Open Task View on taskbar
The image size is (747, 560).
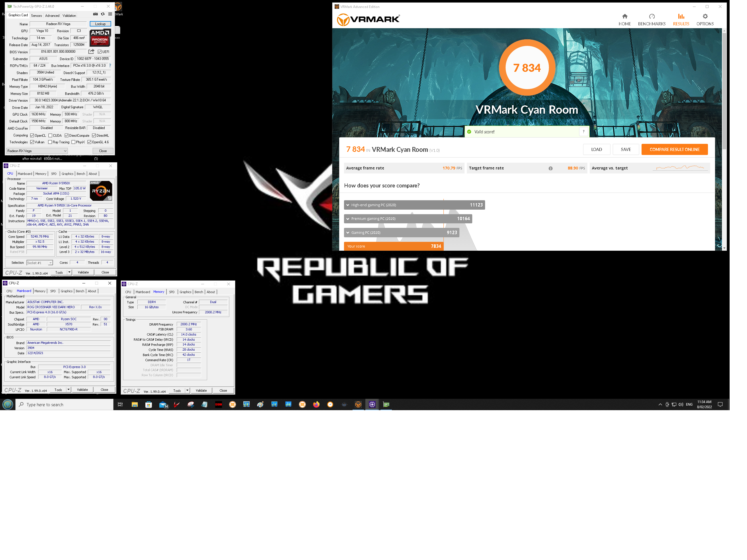120,404
